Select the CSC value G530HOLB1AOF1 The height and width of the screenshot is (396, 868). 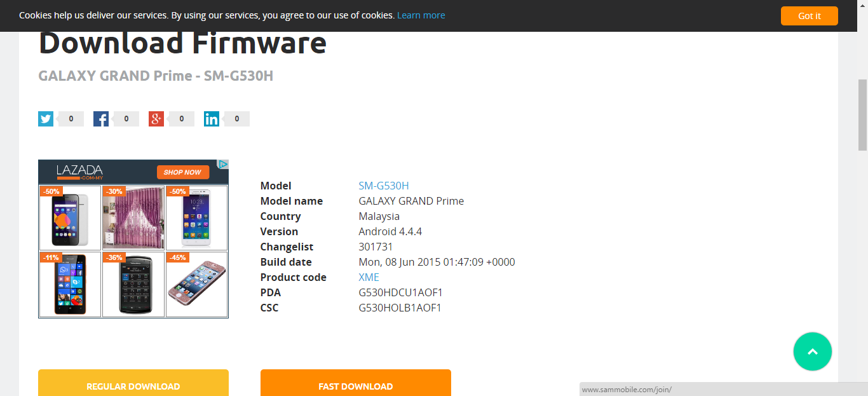click(400, 308)
